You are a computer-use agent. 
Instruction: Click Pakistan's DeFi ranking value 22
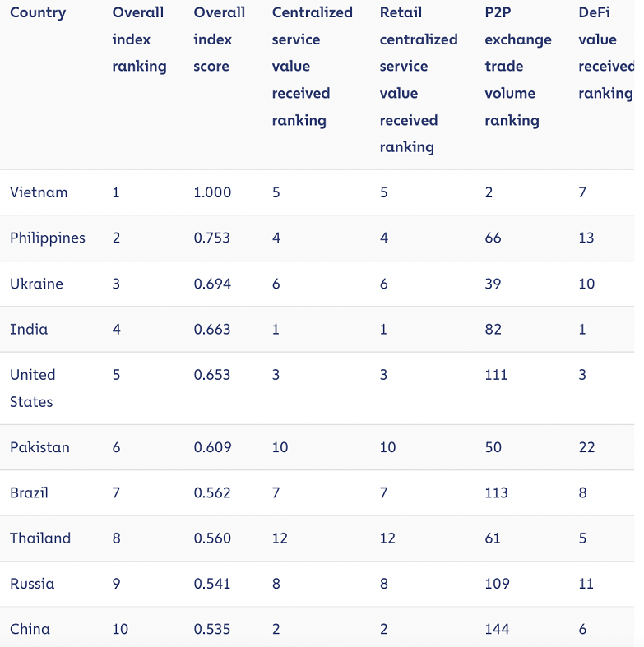tap(586, 447)
